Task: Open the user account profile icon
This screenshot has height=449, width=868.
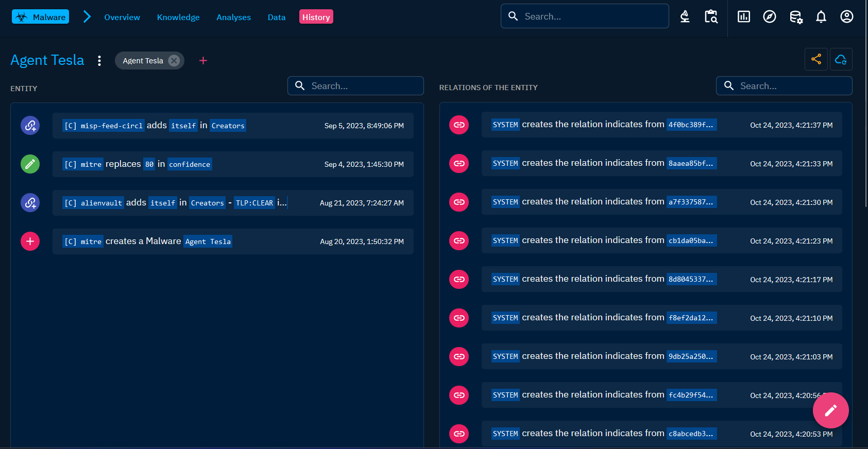Action: [x=847, y=17]
